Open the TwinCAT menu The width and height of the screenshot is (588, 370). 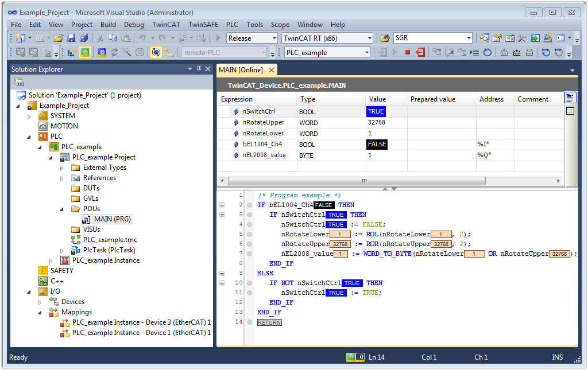(x=165, y=25)
